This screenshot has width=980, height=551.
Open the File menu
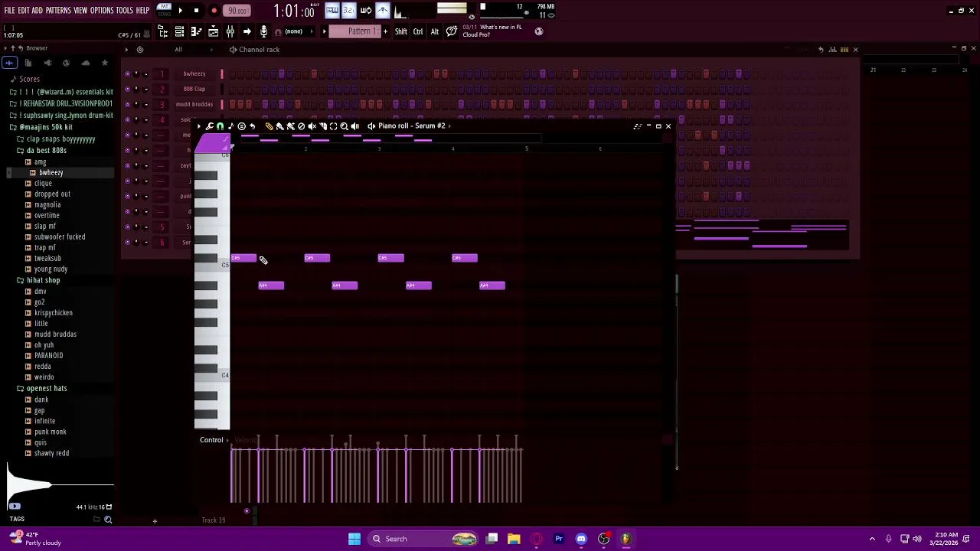click(x=9, y=11)
